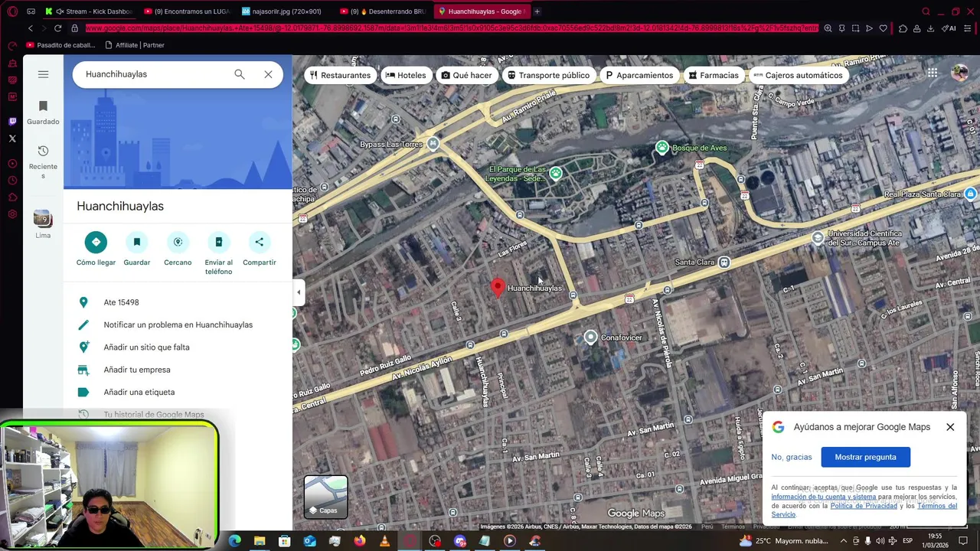Screen dimensions: 980x551
Task: Select the Transporte público filter chip
Action: (x=549, y=75)
